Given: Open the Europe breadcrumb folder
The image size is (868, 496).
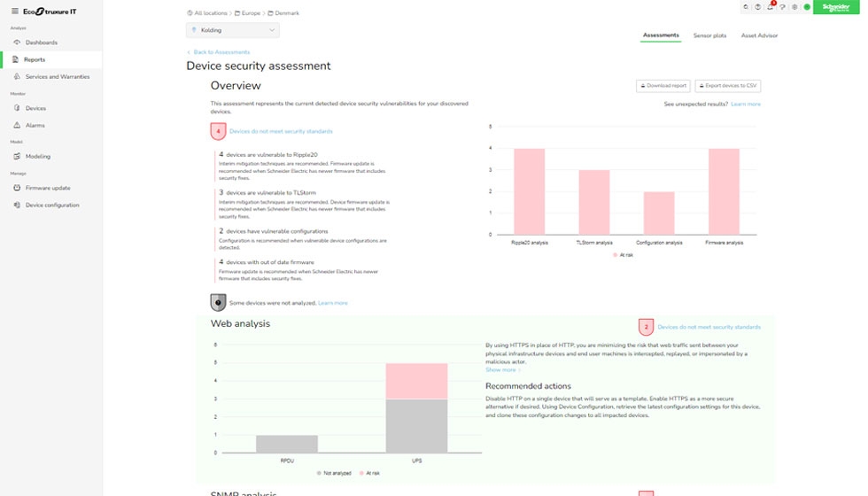Looking at the screenshot, I should pos(249,13).
